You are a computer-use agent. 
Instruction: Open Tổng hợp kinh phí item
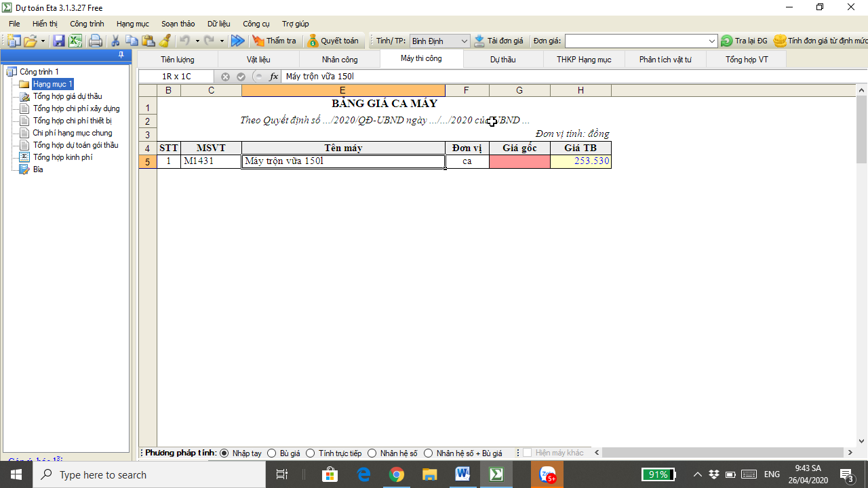[62, 157]
